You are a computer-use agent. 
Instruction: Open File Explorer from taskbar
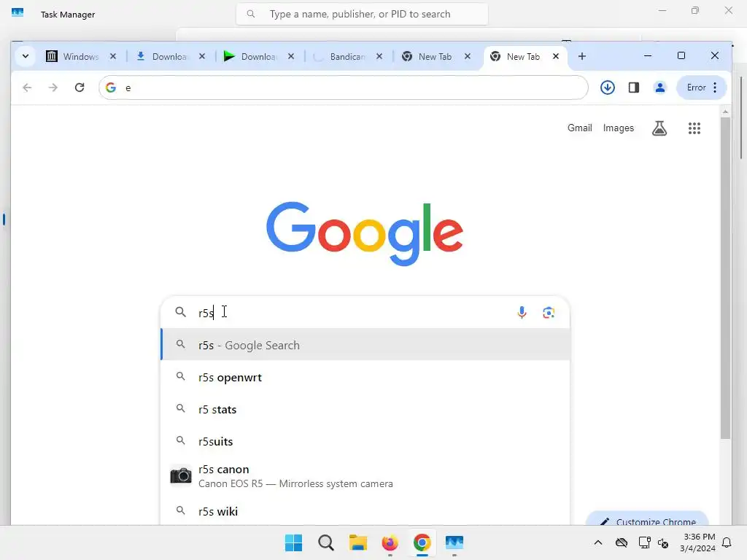[357, 542]
